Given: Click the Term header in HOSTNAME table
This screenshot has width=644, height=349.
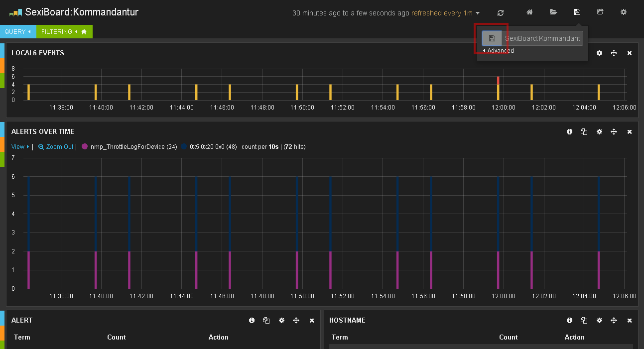Looking at the screenshot, I should point(340,337).
